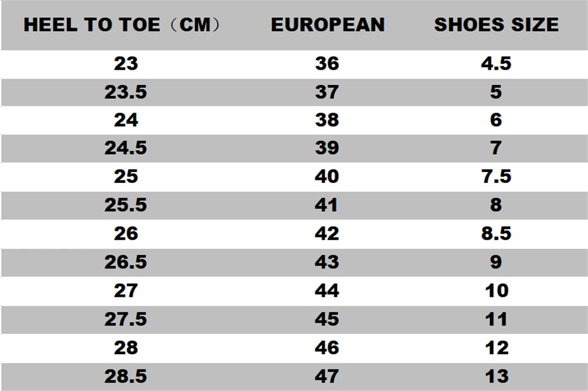
Task: Click European size 47
Action: tap(327, 376)
